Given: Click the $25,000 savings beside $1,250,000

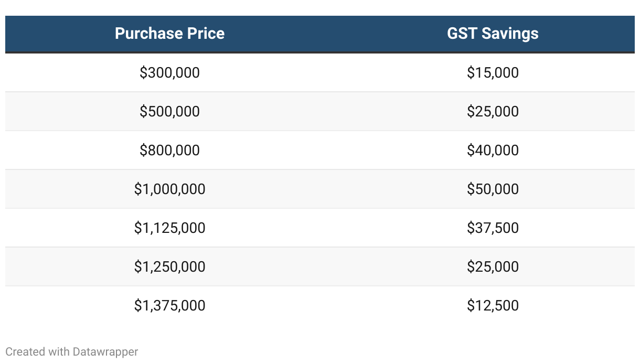Looking at the screenshot, I should pyautogui.click(x=493, y=266).
